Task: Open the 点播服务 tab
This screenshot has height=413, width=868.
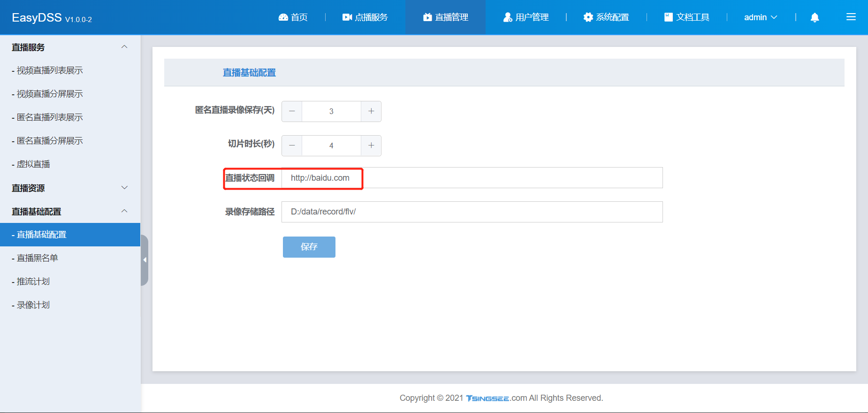Action: (365, 17)
